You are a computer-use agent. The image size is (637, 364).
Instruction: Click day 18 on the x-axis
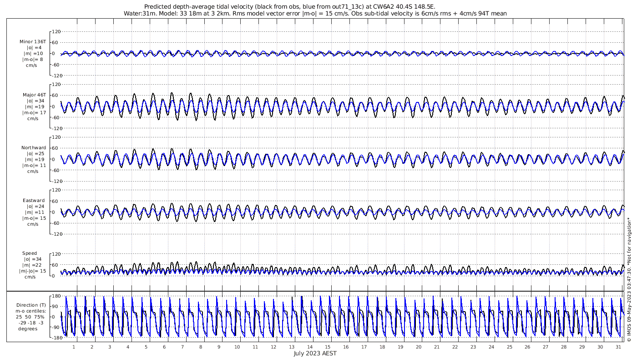click(x=382, y=347)
